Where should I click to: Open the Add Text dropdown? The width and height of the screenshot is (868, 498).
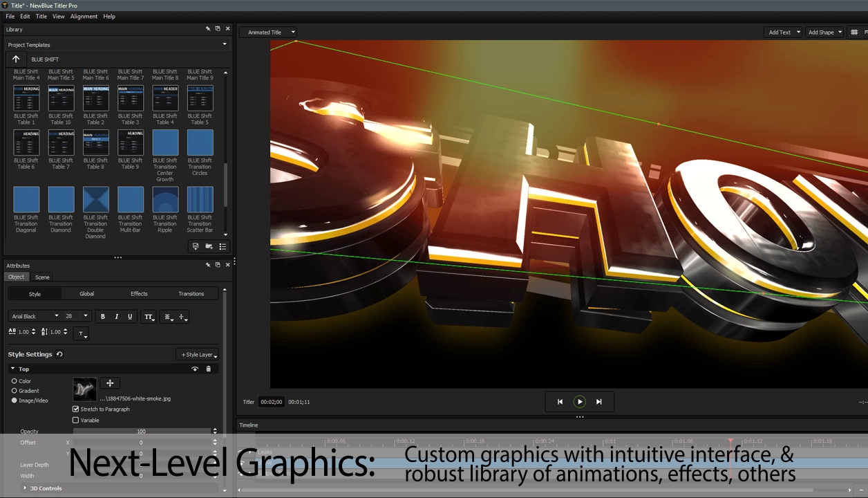click(x=784, y=32)
